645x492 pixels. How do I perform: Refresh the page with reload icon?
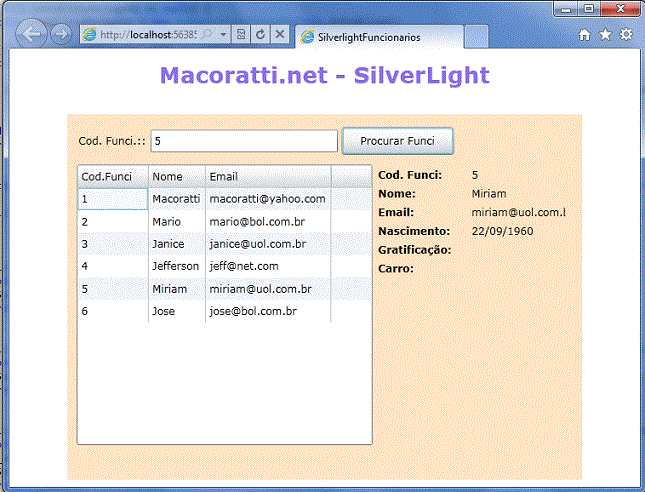click(x=260, y=34)
